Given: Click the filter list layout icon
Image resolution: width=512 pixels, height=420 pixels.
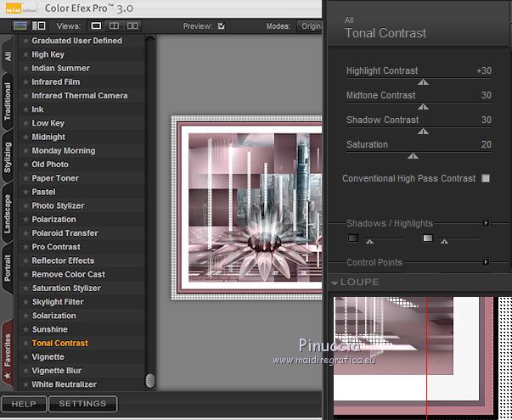Looking at the screenshot, I should click(x=39, y=25).
